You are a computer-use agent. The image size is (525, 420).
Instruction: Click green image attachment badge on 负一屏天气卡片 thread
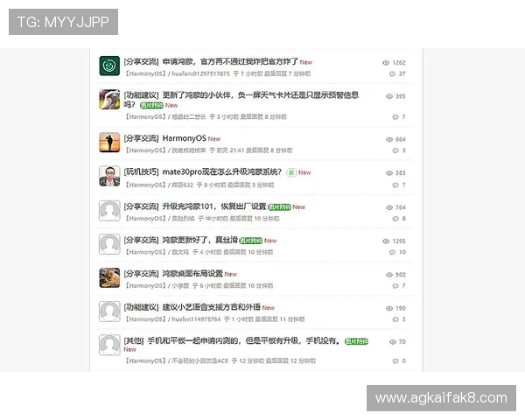pyautogui.click(x=151, y=106)
